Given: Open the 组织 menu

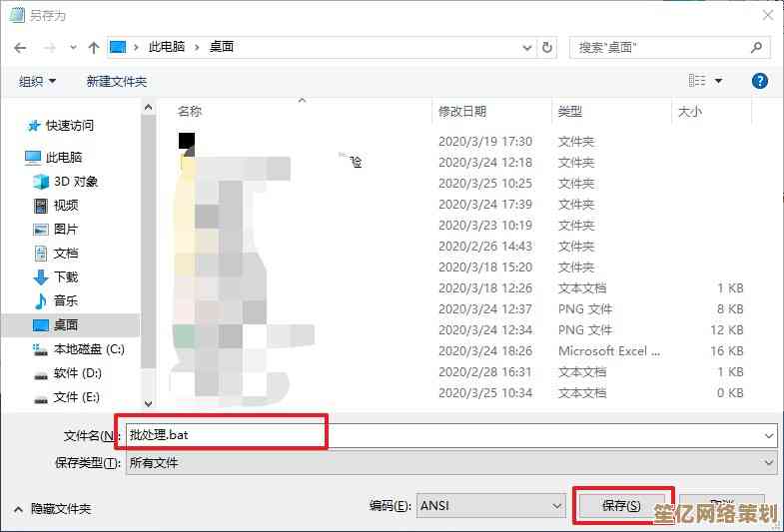Looking at the screenshot, I should pyautogui.click(x=38, y=81).
